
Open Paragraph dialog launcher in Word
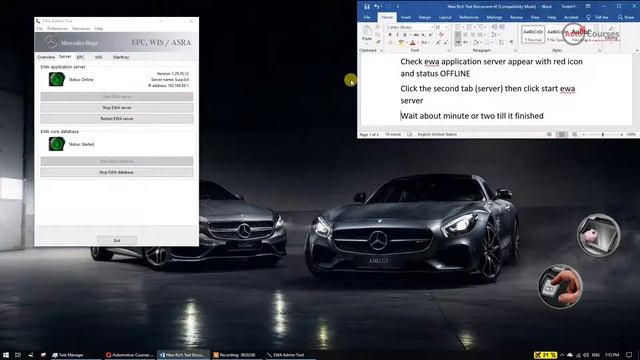tap(515, 51)
